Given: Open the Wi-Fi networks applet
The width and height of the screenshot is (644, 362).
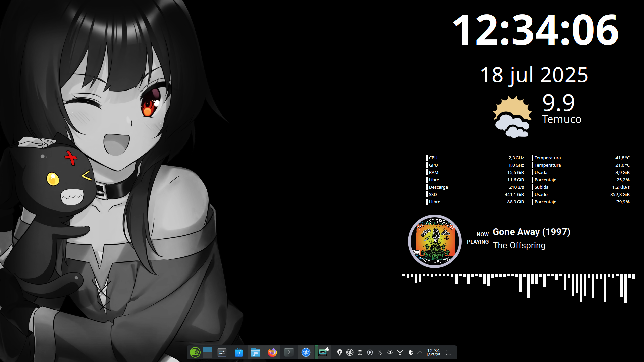Looking at the screenshot, I should coord(400,352).
